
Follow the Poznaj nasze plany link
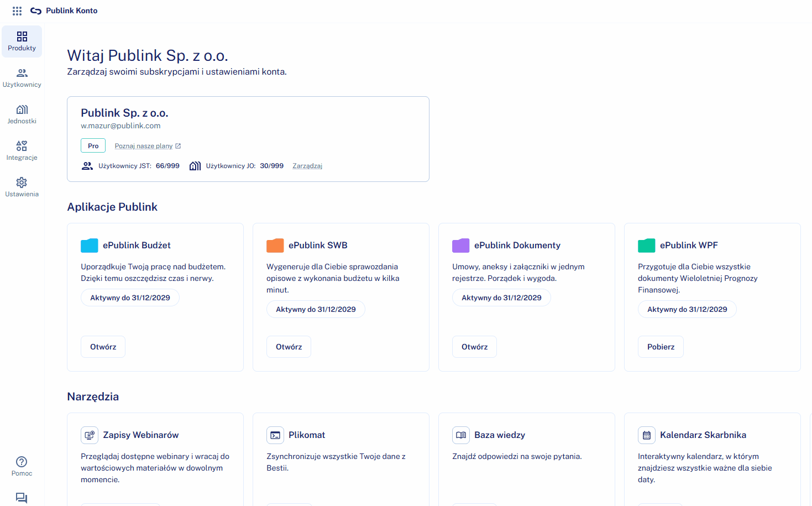click(x=144, y=146)
